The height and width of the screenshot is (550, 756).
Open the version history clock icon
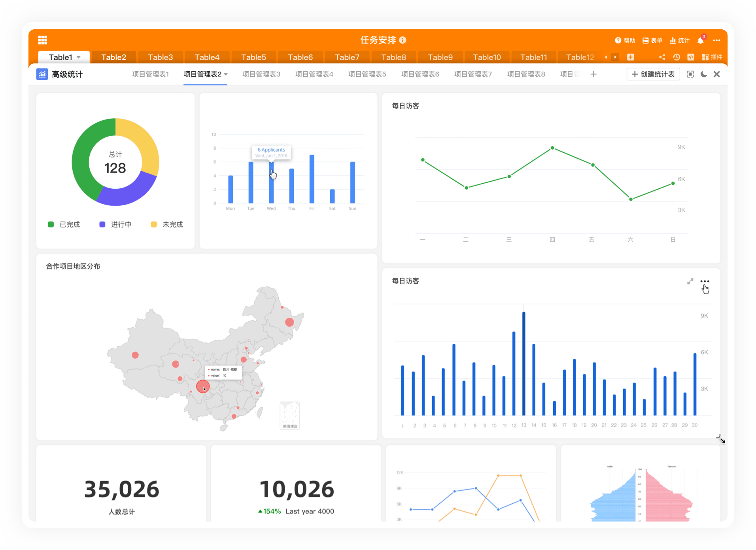(x=677, y=57)
